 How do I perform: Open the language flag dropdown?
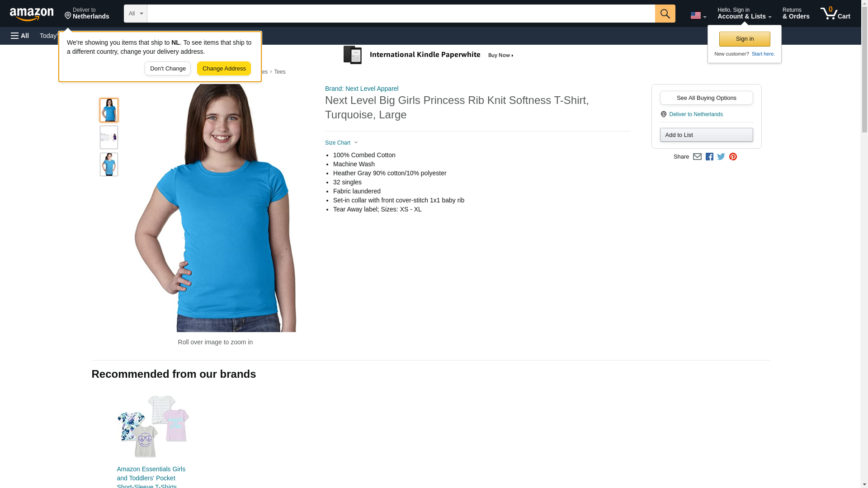click(698, 15)
